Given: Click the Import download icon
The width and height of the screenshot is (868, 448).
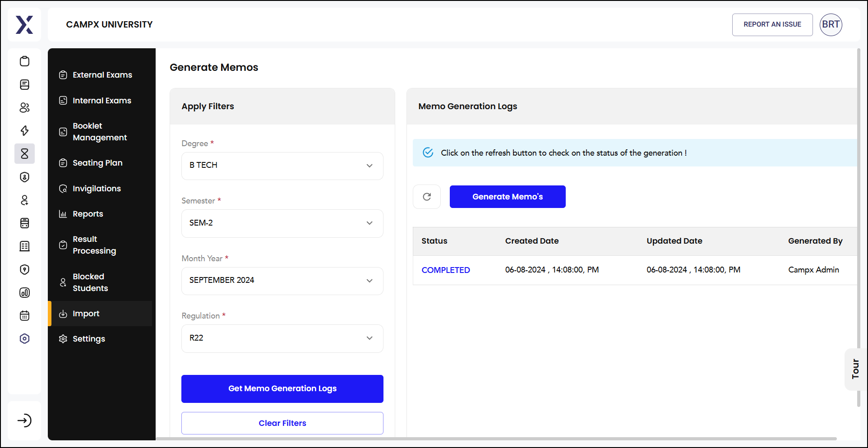Looking at the screenshot, I should pyautogui.click(x=63, y=314).
